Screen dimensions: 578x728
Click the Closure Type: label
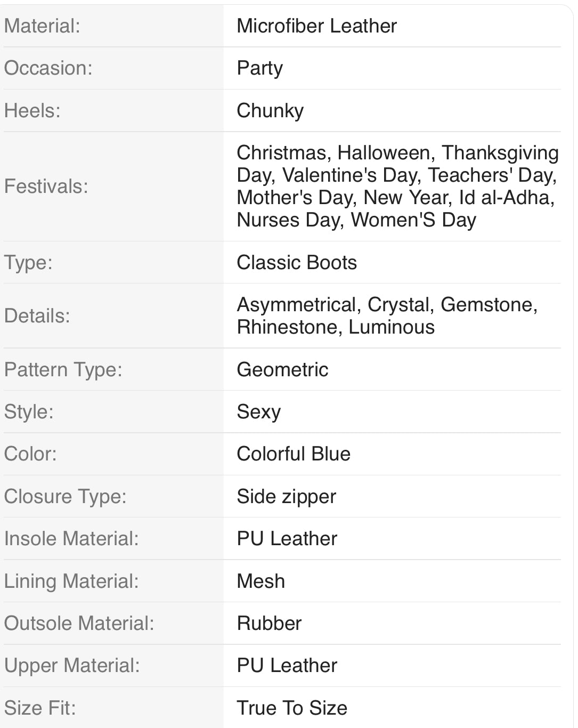tap(65, 496)
